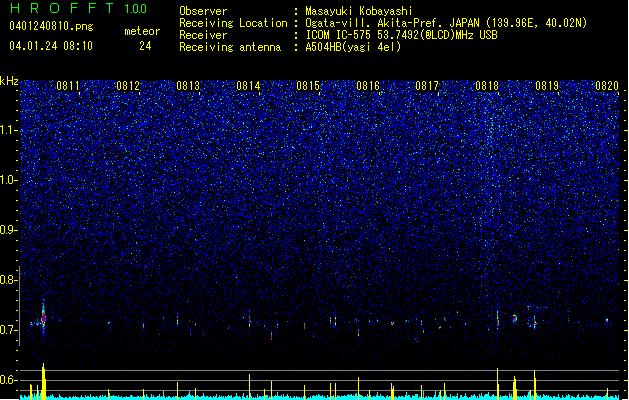Image resolution: width=629 pixels, height=400 pixels.
Task: Click the date stamp 04.01.24 08:10
Action: [51, 46]
